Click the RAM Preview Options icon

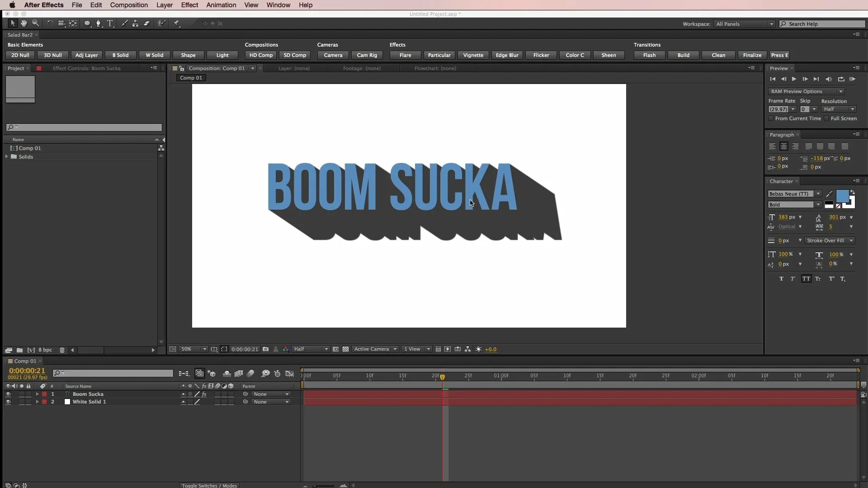841,91
